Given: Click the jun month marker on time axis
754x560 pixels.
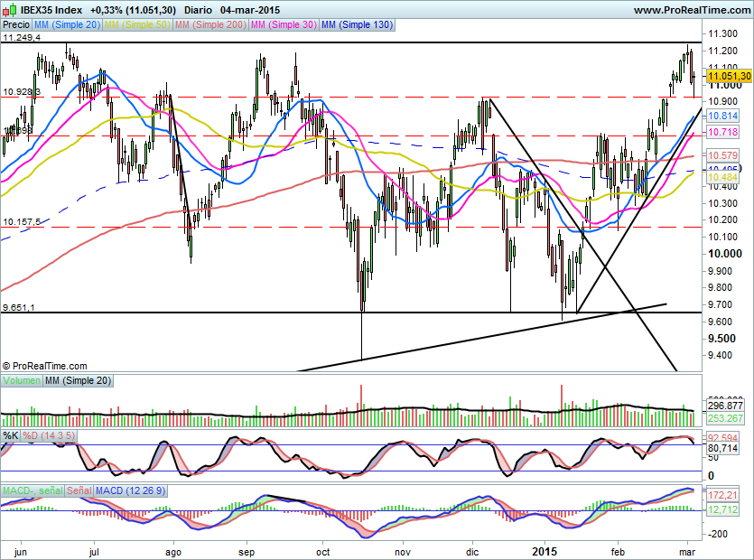Looking at the screenshot, I should tap(20, 552).
